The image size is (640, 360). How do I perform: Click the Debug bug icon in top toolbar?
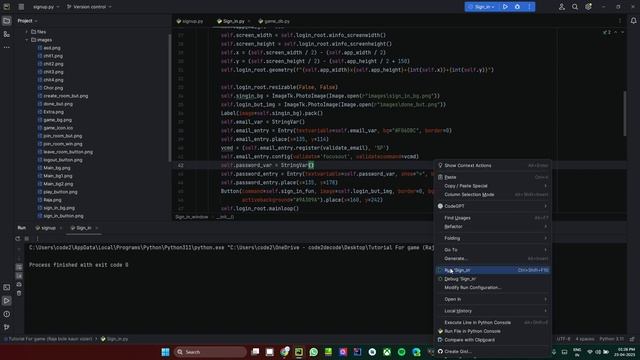[517, 7]
